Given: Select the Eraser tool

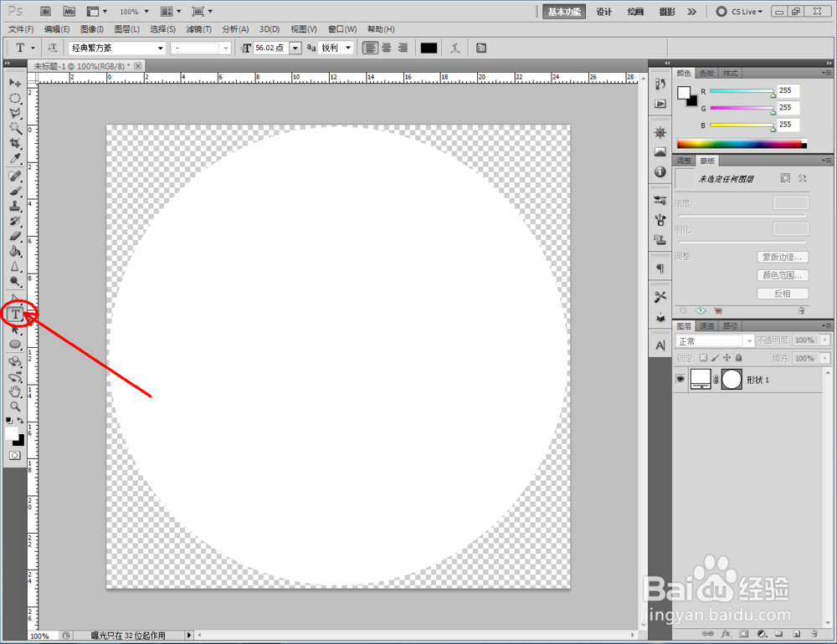Looking at the screenshot, I should (x=15, y=236).
